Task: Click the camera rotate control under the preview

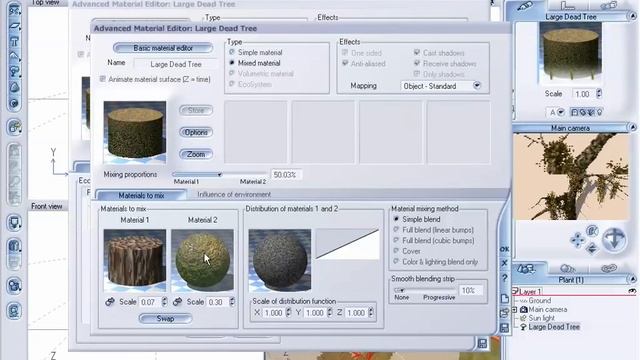Action: [x=592, y=231]
